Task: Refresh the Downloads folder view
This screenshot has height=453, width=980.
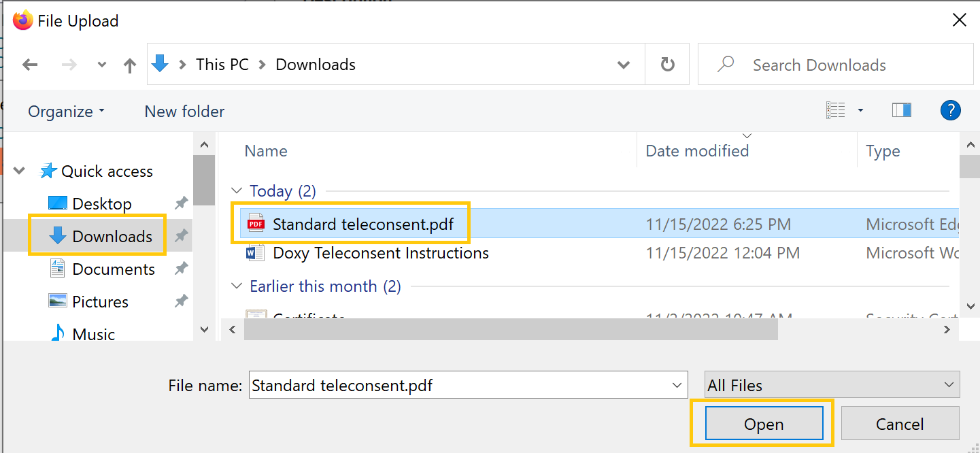Action: [668, 65]
